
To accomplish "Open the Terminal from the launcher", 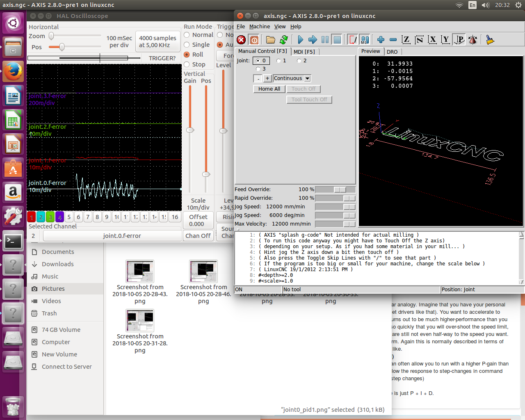I will [x=13, y=242].
